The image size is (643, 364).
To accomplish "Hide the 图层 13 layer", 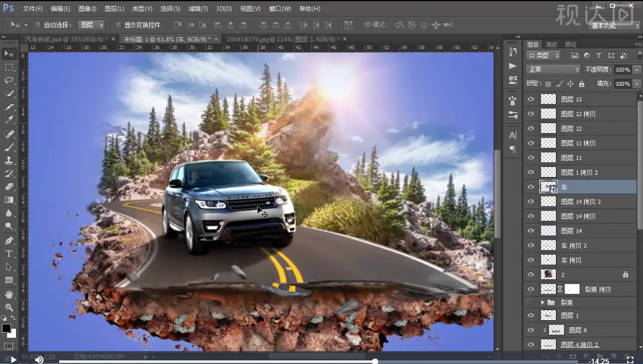I will point(531,99).
